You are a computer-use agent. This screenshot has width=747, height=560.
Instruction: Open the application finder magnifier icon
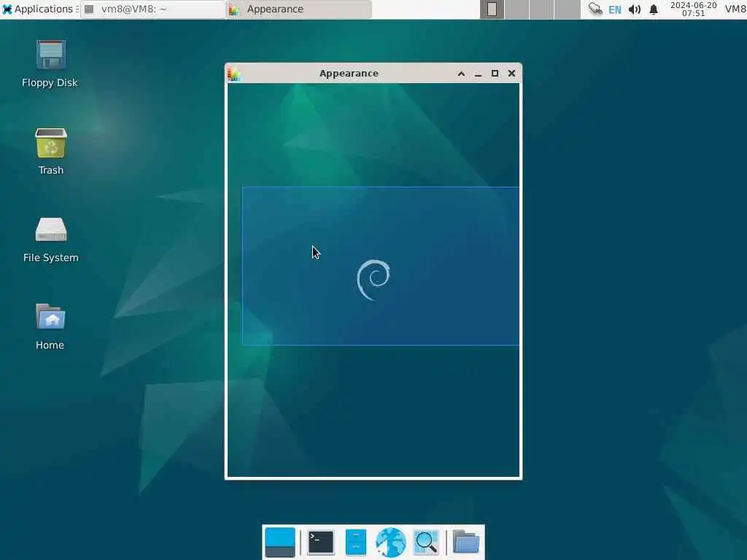pos(426,542)
